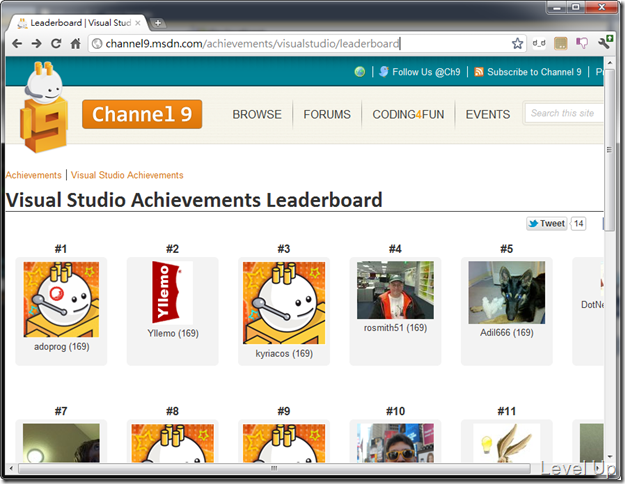Click the Visual Studio Achievements Leaderboard heading
Screen dimensions: 625x484
pyautogui.click(x=194, y=200)
